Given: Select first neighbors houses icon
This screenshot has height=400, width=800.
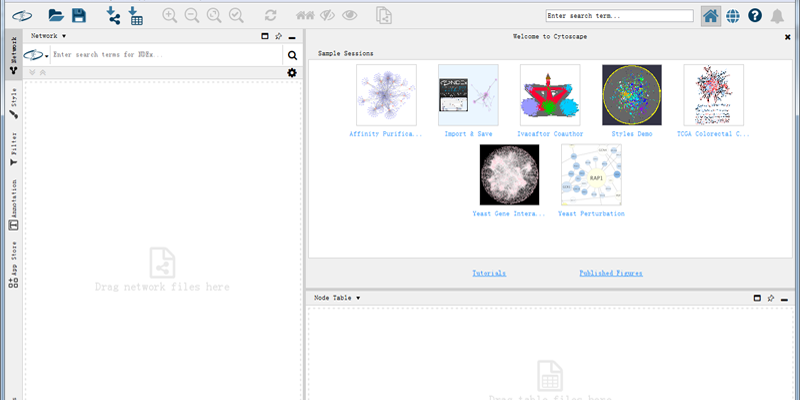Looking at the screenshot, I should tap(305, 15).
